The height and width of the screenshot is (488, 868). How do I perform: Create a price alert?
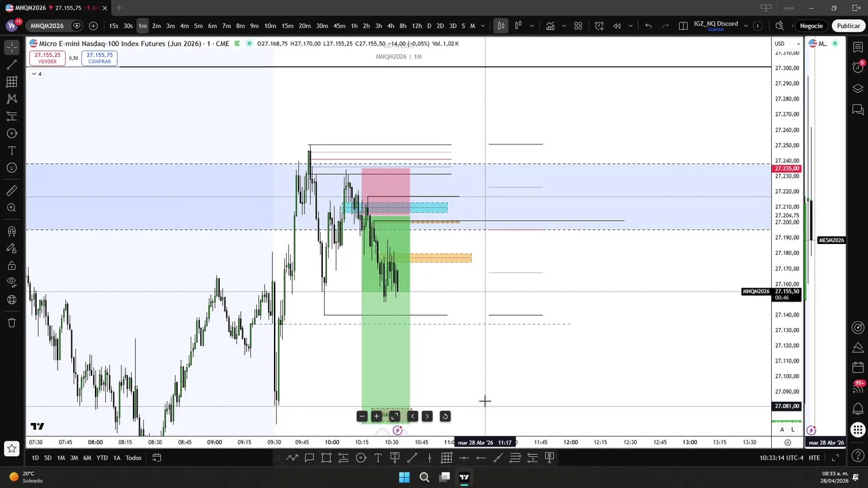599,26
